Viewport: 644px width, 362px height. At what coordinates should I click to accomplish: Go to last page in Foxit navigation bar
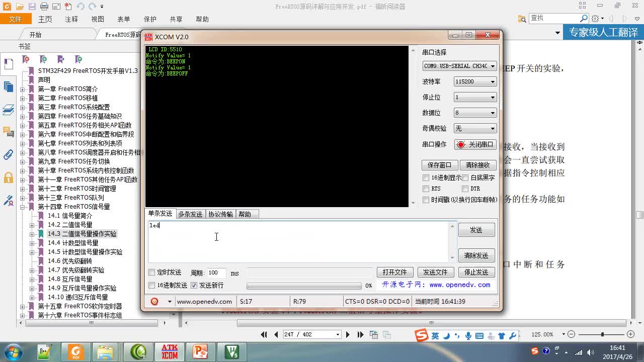(360, 334)
